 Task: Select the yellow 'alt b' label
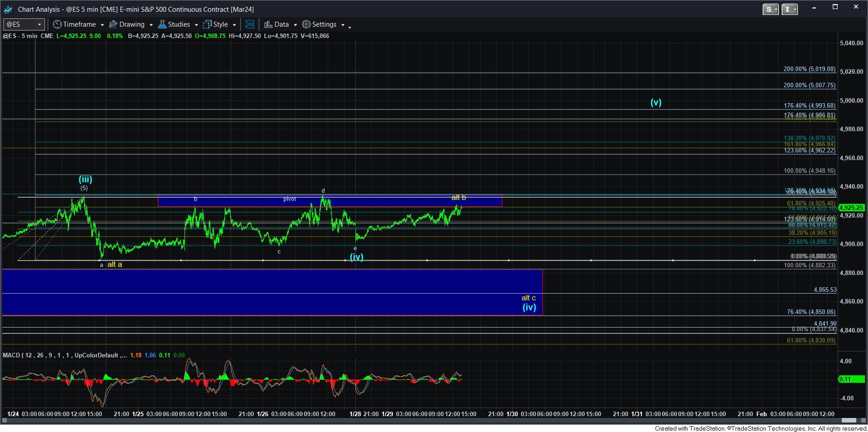coord(459,198)
